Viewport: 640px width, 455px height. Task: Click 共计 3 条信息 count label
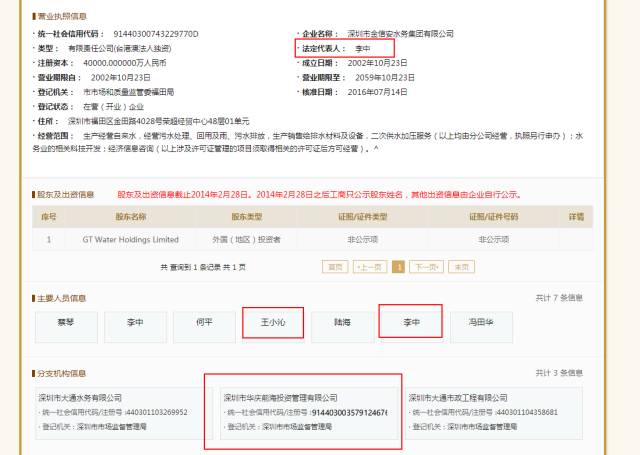point(559,373)
